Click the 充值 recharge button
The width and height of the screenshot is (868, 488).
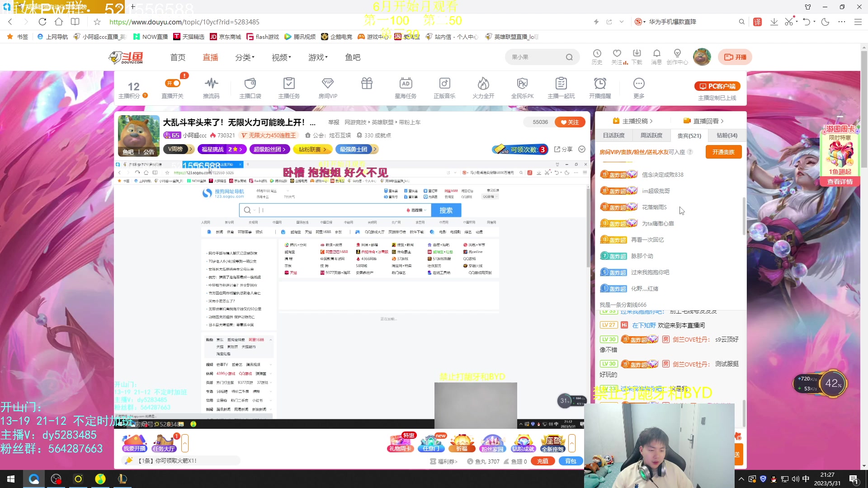(542, 461)
